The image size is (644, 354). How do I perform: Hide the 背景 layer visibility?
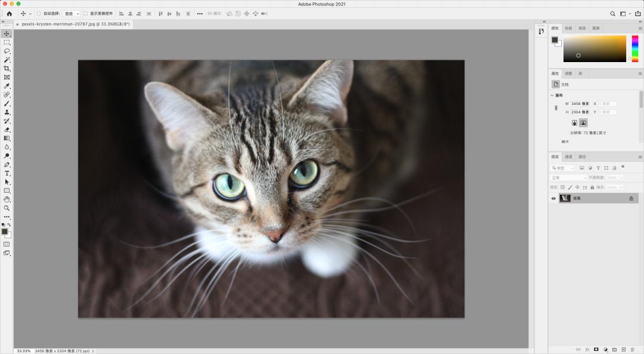pos(553,198)
